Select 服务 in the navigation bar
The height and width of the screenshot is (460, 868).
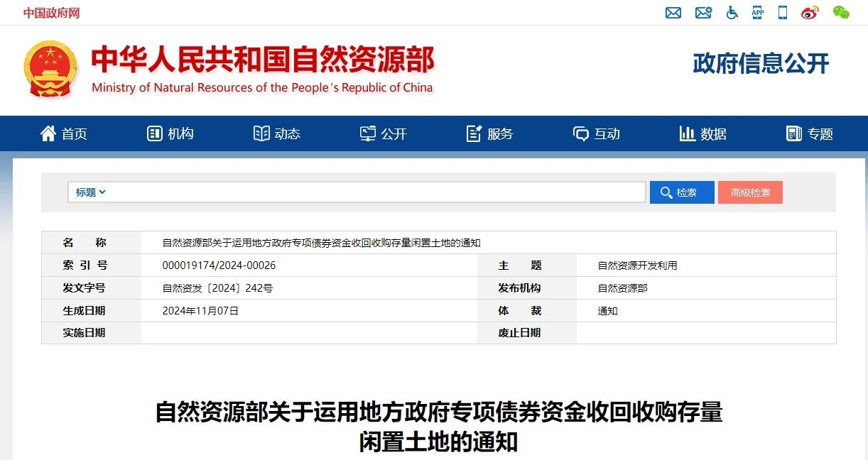(x=489, y=133)
